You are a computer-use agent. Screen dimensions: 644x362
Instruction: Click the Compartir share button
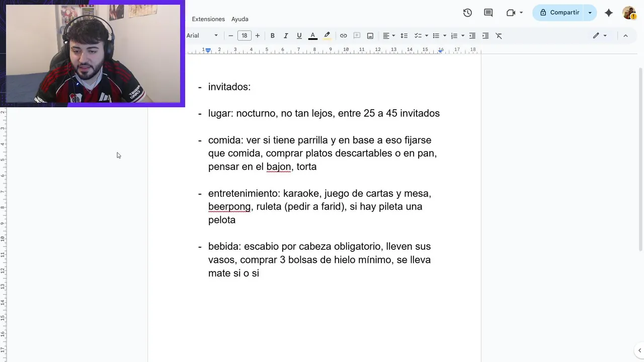(x=559, y=13)
